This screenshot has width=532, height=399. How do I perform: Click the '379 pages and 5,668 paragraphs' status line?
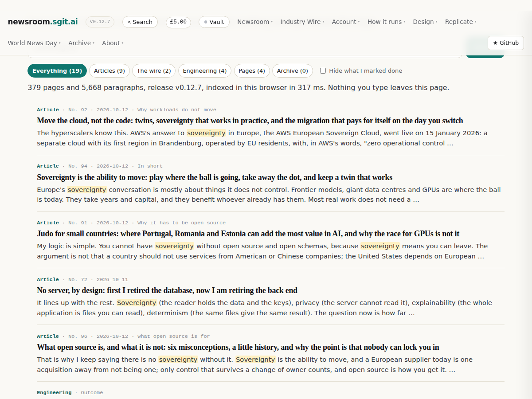click(x=239, y=88)
